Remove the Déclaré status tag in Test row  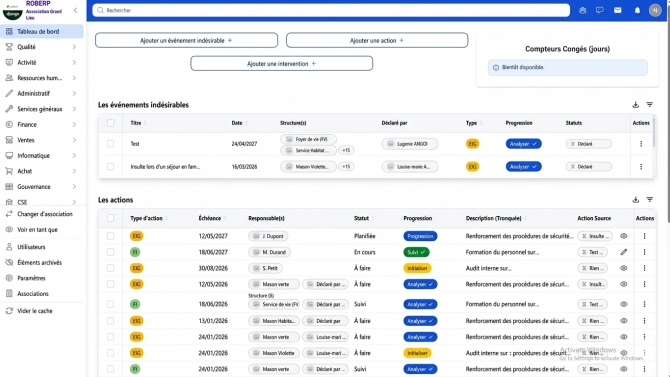click(x=573, y=144)
